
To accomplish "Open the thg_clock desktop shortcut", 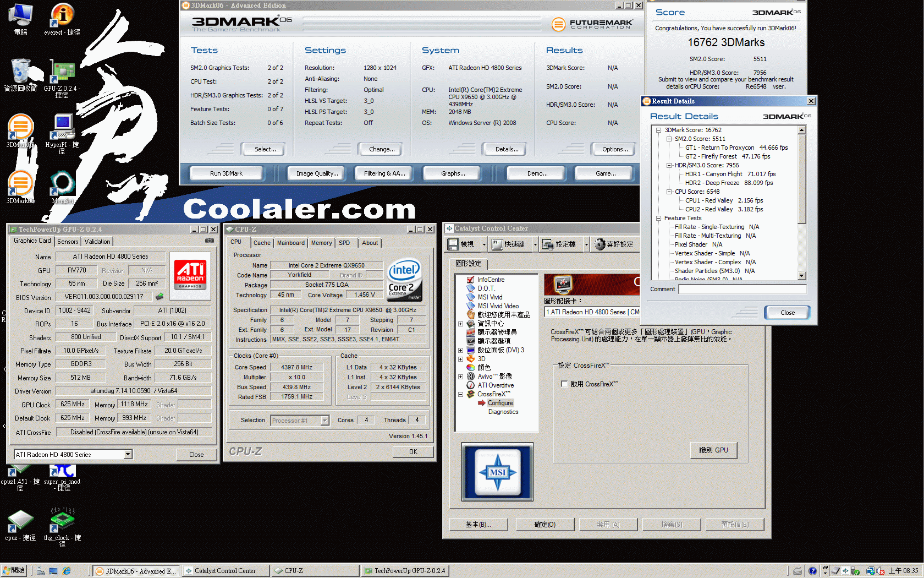I will pyautogui.click(x=62, y=527).
